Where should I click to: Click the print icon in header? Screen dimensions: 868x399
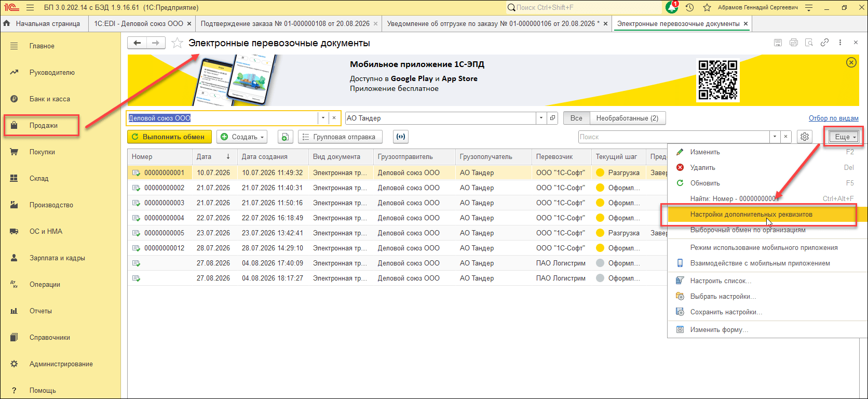tap(793, 43)
